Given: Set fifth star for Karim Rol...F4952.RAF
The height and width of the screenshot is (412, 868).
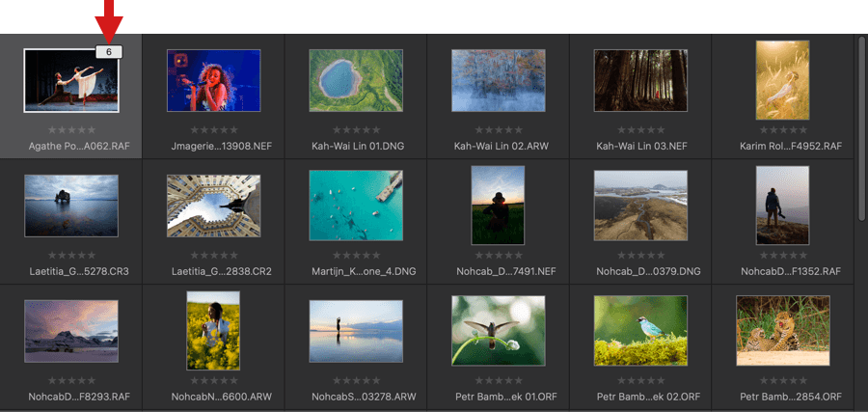Looking at the screenshot, I should (803, 129).
